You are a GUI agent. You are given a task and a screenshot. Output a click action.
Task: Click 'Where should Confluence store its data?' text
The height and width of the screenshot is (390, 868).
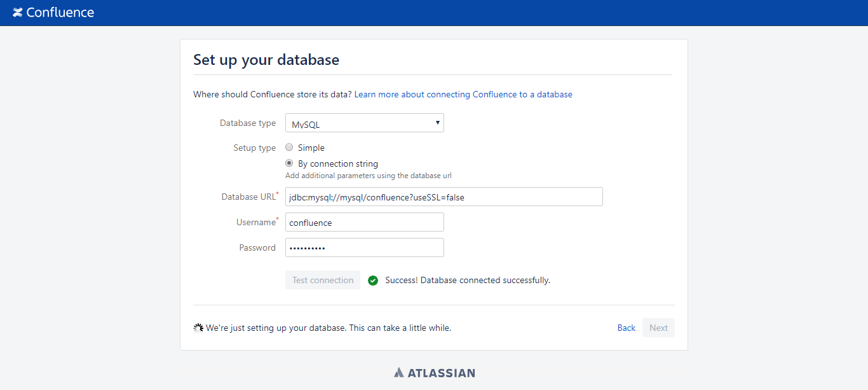(273, 94)
